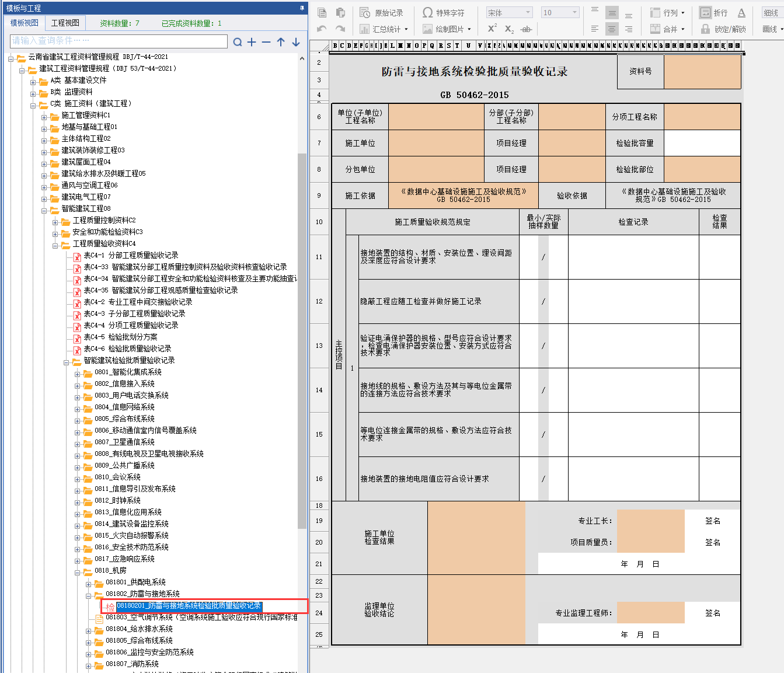The width and height of the screenshot is (784, 673).
Task: Click the 施工单位 orange value cell
Action: point(436,143)
